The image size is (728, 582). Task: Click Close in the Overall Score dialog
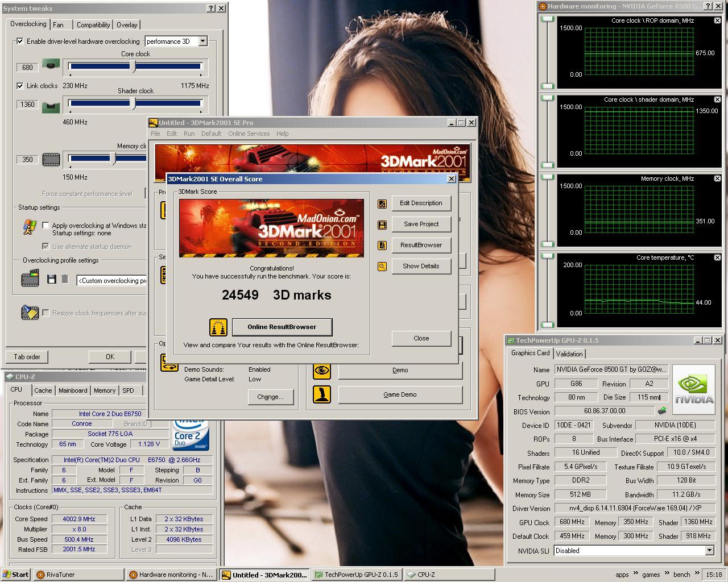tap(421, 338)
